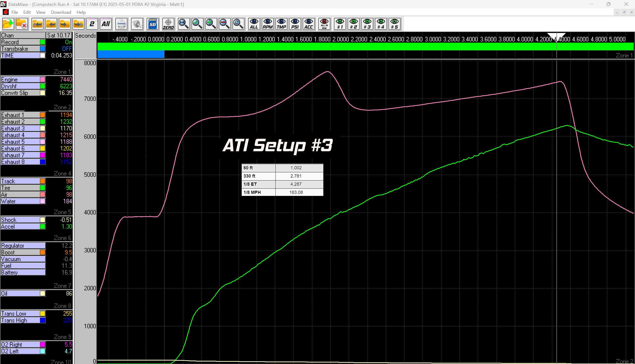Click the green Drvshf color swatch

[x=43, y=86]
